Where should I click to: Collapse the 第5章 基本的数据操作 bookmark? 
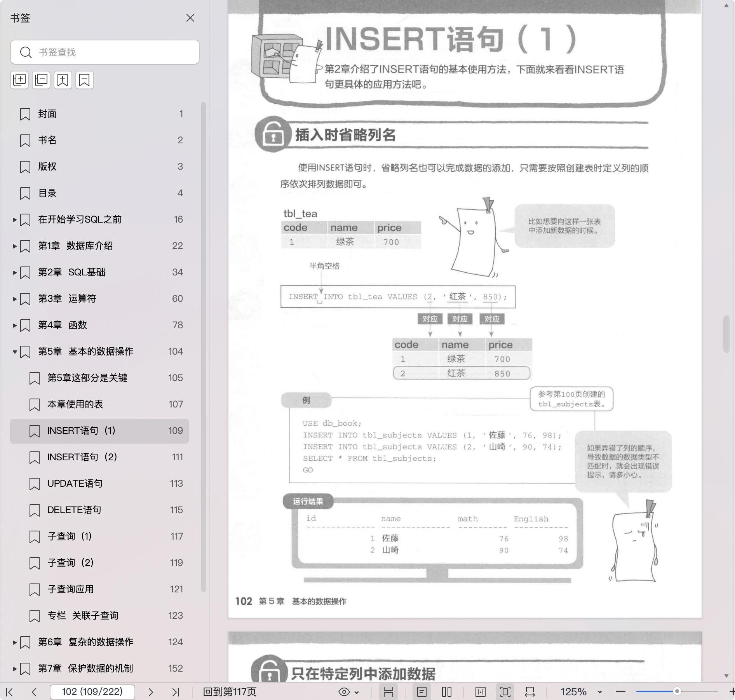[x=15, y=352]
